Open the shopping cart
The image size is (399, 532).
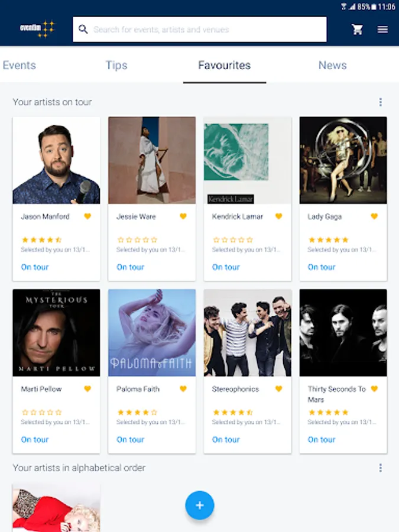click(357, 30)
